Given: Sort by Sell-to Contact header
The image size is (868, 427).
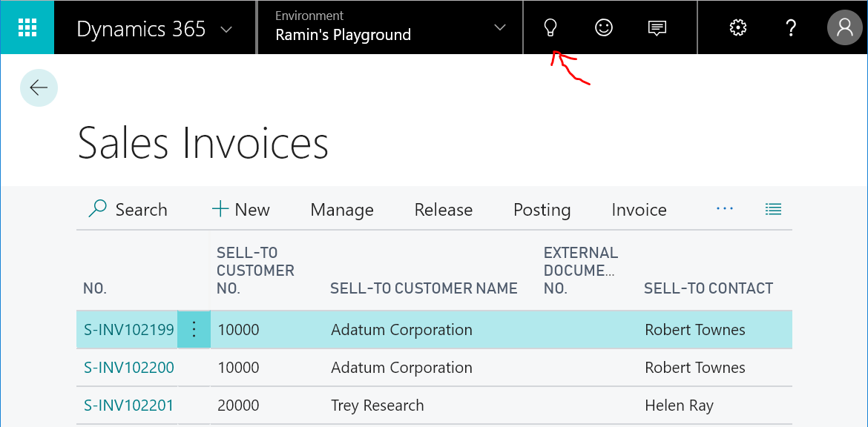Looking at the screenshot, I should [708, 288].
